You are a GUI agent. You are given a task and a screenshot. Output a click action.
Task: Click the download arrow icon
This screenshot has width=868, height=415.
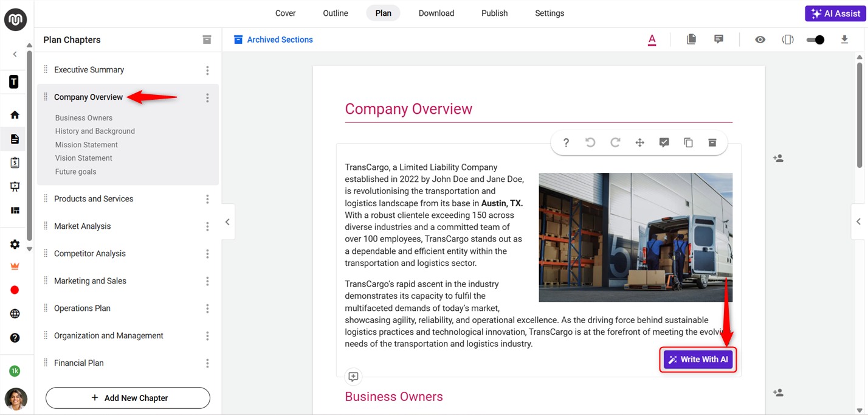pyautogui.click(x=844, y=40)
